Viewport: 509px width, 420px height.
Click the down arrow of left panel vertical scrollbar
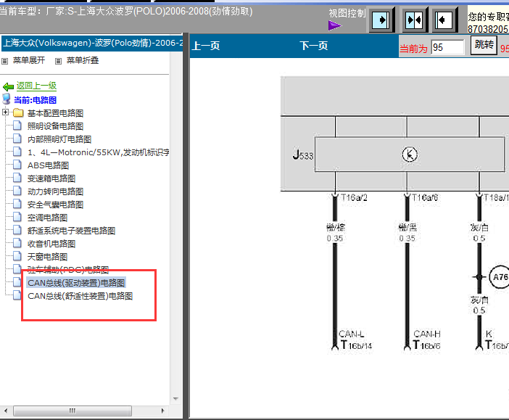[x=175, y=398]
